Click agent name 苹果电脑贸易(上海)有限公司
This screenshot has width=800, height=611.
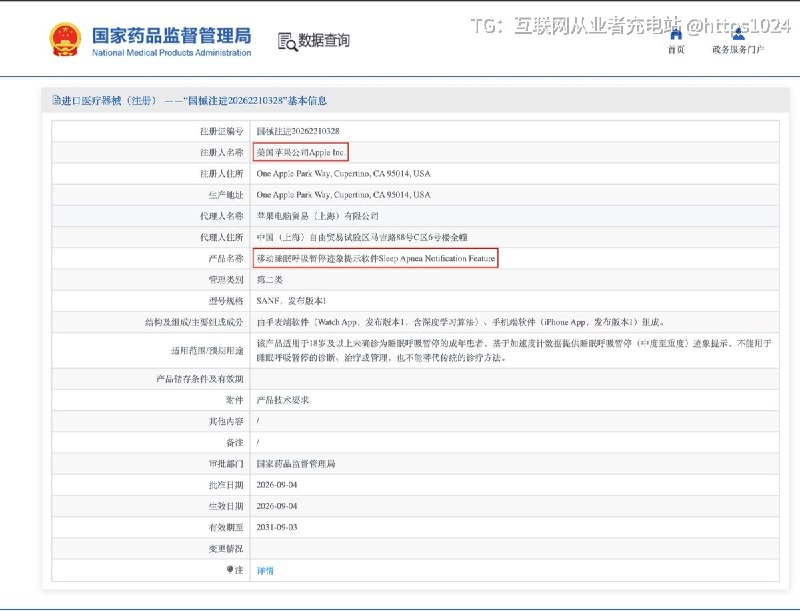tap(317, 216)
